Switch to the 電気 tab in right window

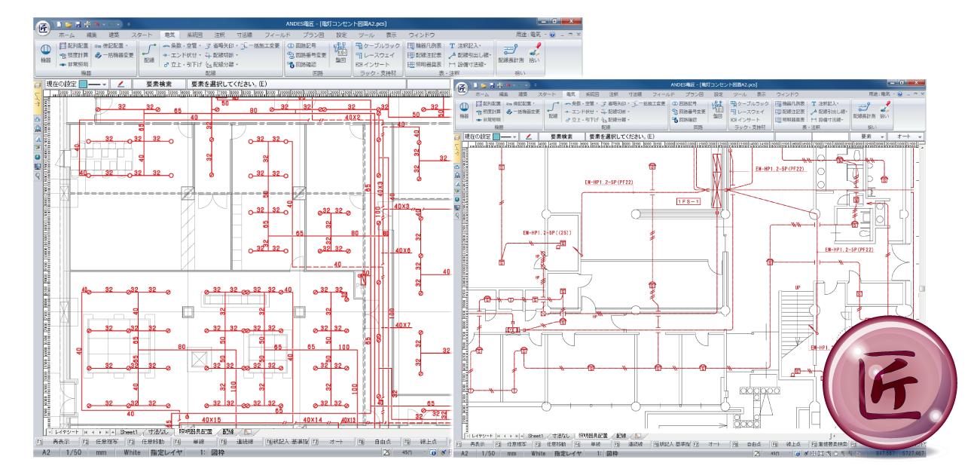point(570,93)
